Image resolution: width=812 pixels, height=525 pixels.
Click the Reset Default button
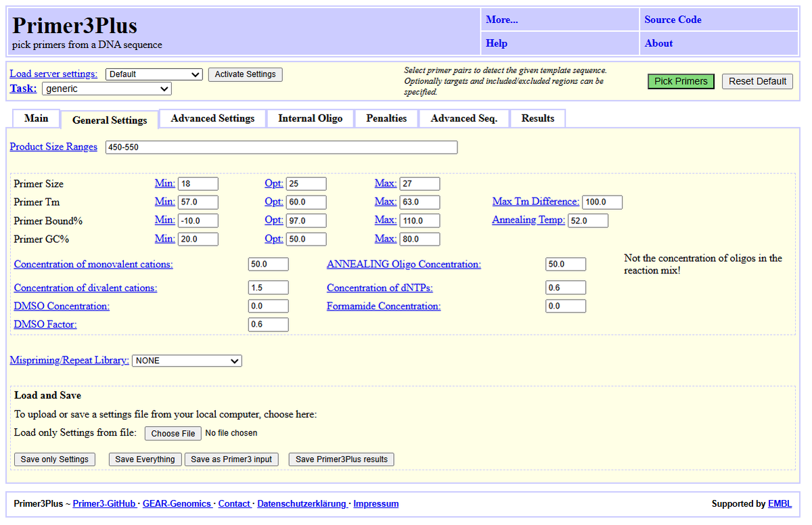pos(757,81)
